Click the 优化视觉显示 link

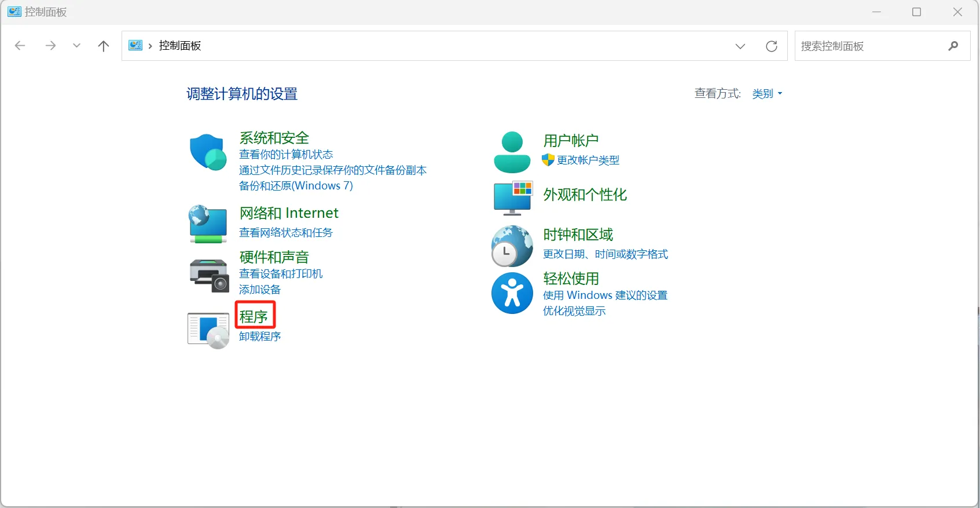point(574,311)
